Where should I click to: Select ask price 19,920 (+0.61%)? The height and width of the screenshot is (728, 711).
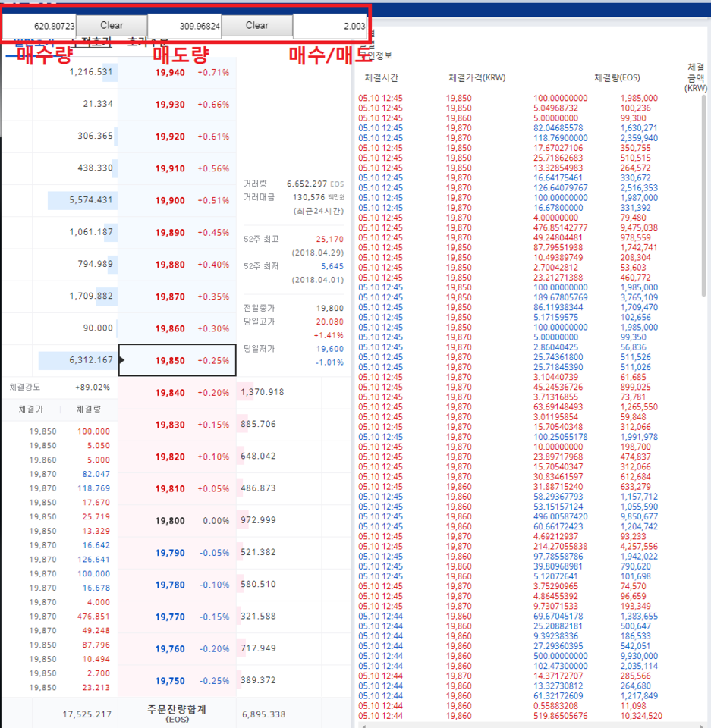click(x=178, y=136)
